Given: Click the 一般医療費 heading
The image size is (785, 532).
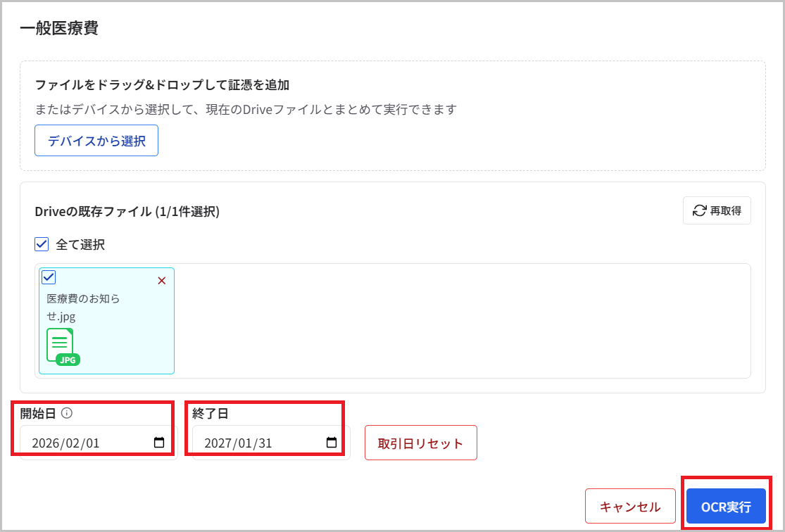Looking at the screenshot, I should pyautogui.click(x=59, y=28).
